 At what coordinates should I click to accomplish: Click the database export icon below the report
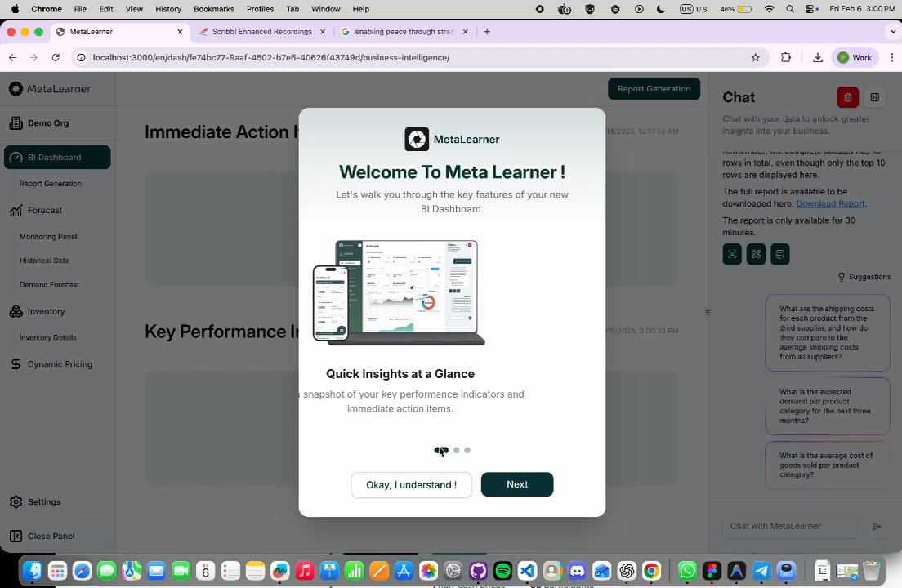tap(779, 254)
